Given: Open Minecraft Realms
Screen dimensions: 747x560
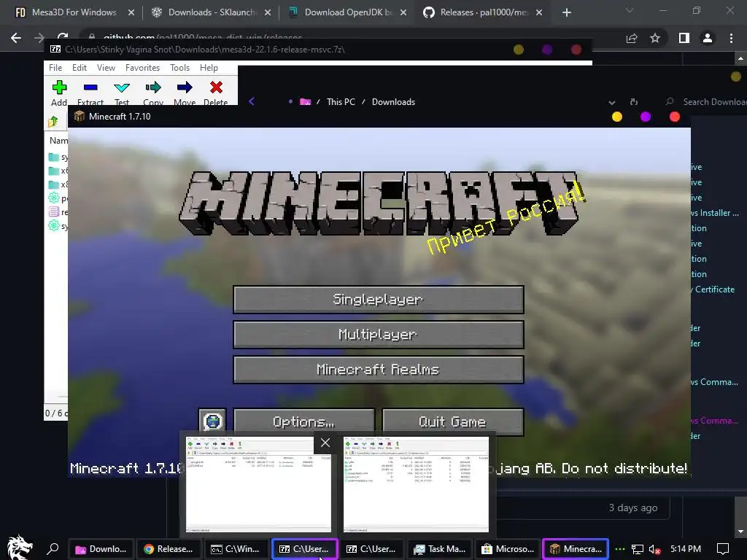Looking at the screenshot, I should [379, 370].
